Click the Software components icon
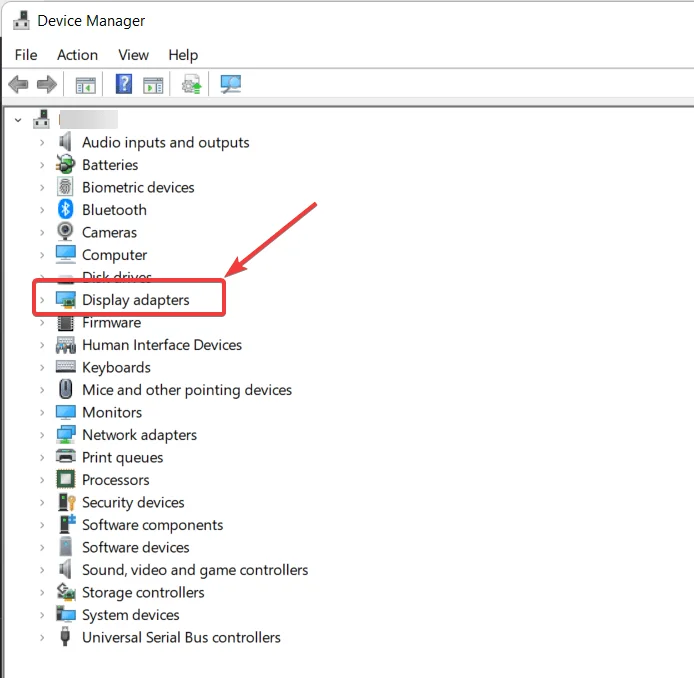 pyautogui.click(x=67, y=524)
